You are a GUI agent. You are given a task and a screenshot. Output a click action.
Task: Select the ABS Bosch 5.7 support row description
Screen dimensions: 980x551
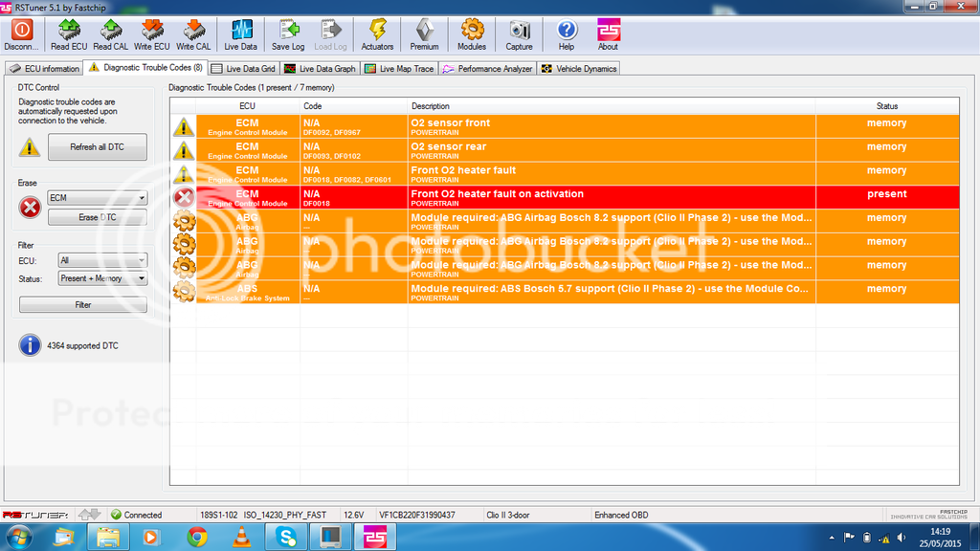pyautogui.click(x=612, y=293)
